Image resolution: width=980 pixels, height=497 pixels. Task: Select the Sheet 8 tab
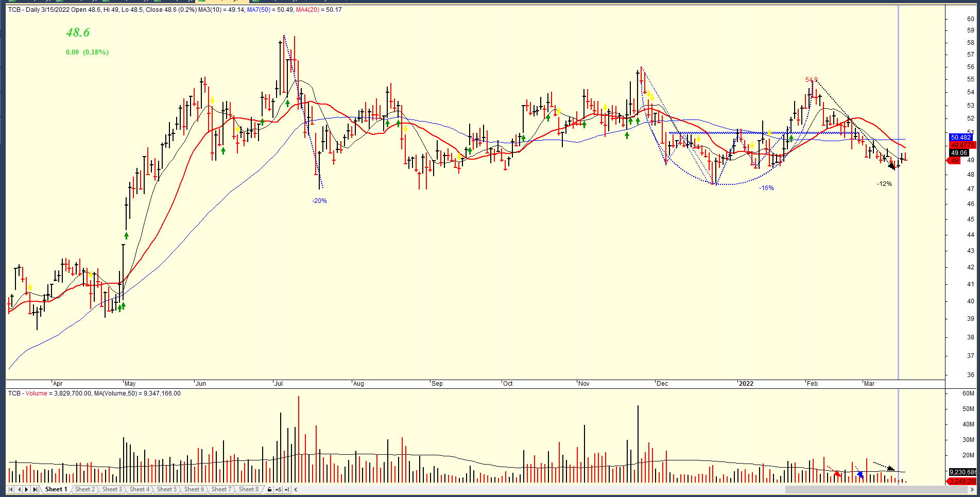[x=249, y=489]
